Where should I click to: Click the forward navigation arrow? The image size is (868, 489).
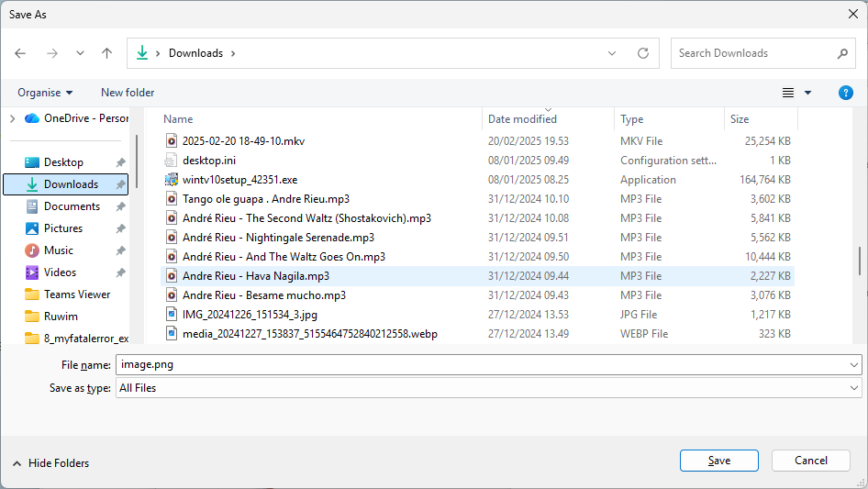pyautogui.click(x=52, y=53)
